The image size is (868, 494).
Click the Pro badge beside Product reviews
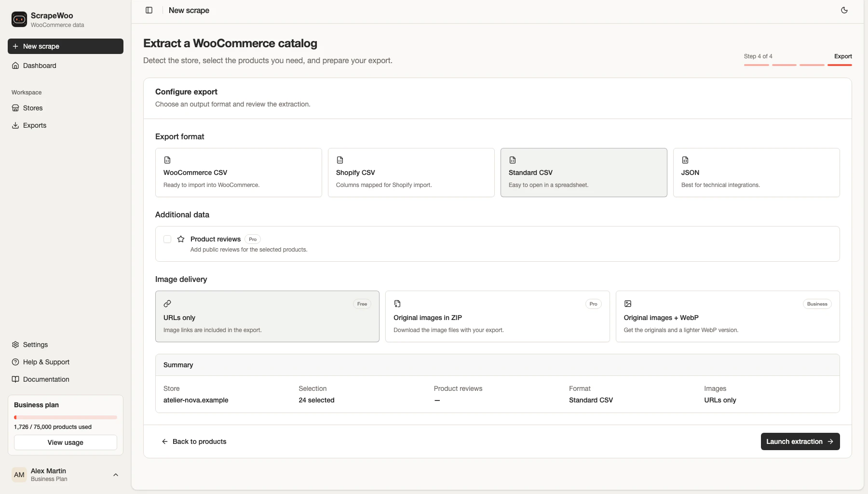click(253, 239)
